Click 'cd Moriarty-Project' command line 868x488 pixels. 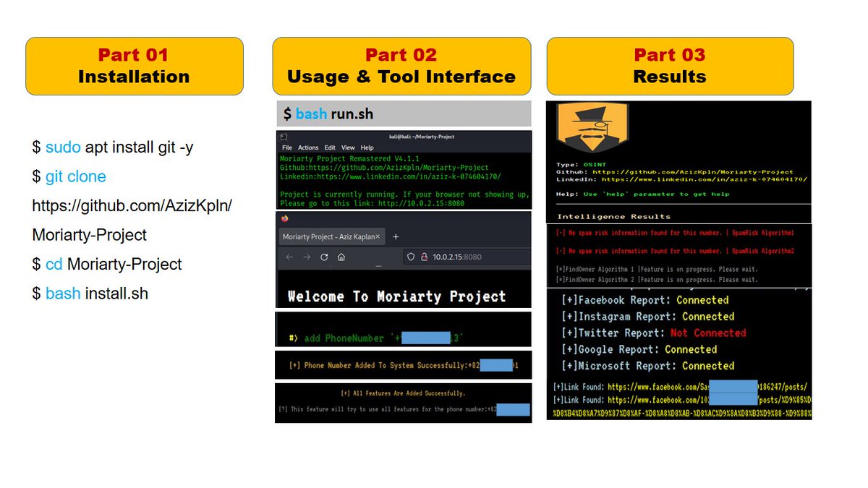point(107,264)
